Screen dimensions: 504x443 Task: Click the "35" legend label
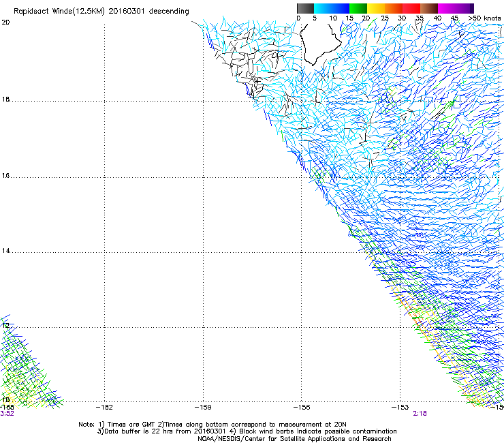pyautogui.click(x=420, y=18)
